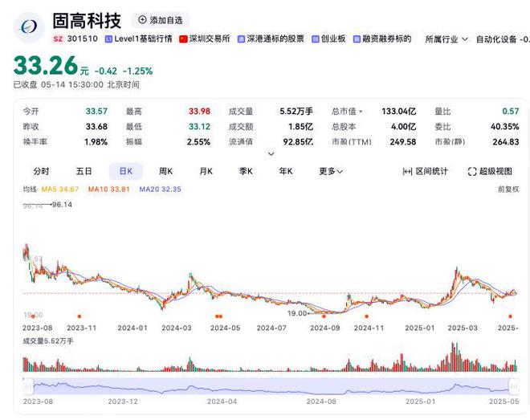Click the 总市值 value 133.04亿
This screenshot has height=420, width=530.
coord(399,111)
